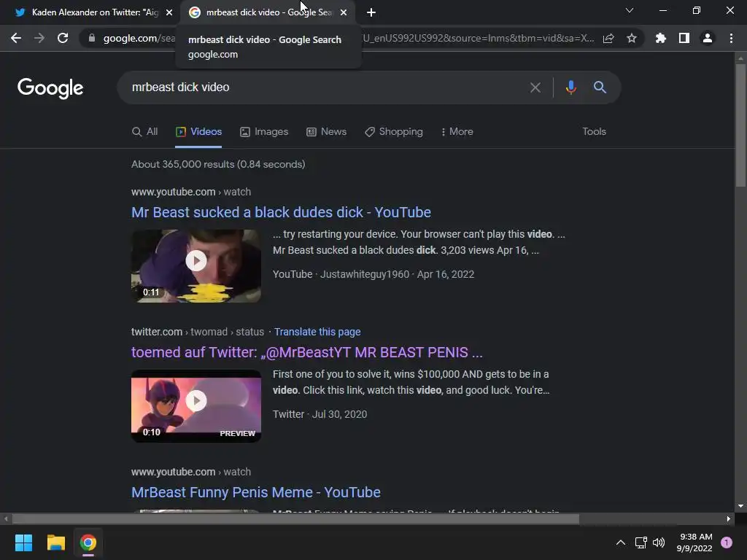Switch to the Images results tab
The height and width of the screenshot is (560, 747).
(264, 132)
